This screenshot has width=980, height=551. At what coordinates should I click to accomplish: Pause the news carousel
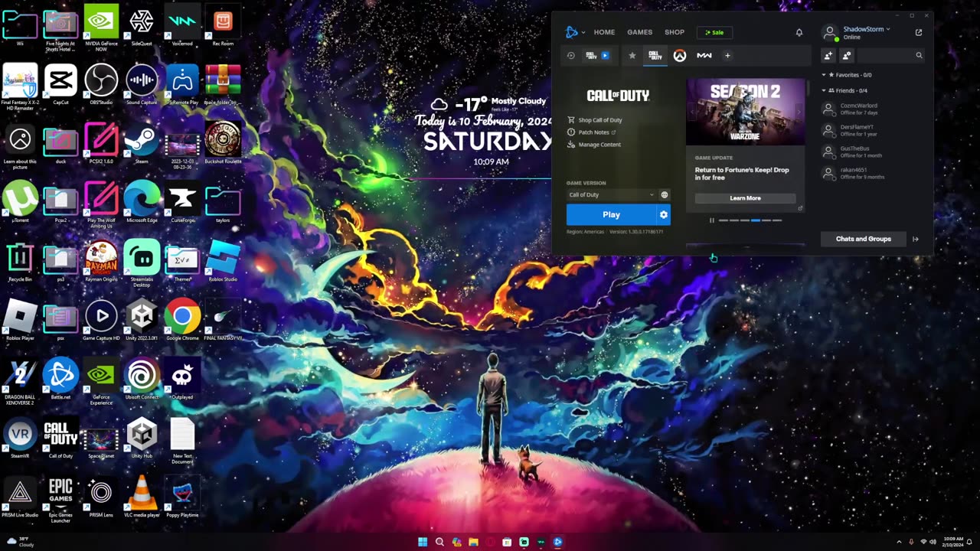tap(711, 220)
